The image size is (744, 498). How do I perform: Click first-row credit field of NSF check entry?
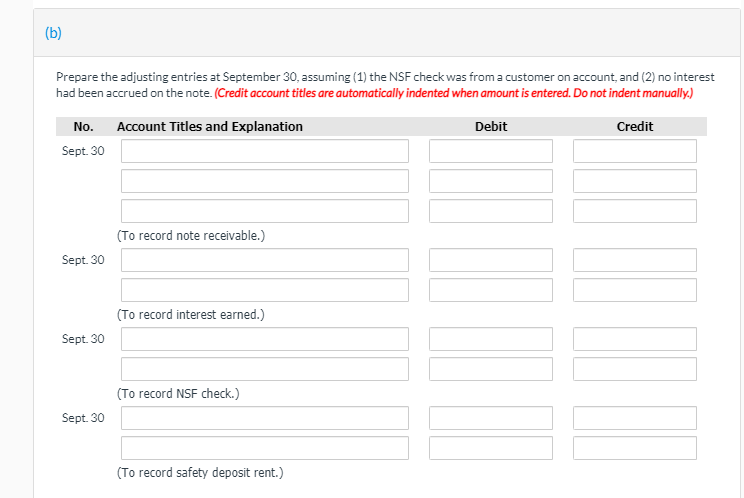click(635, 339)
